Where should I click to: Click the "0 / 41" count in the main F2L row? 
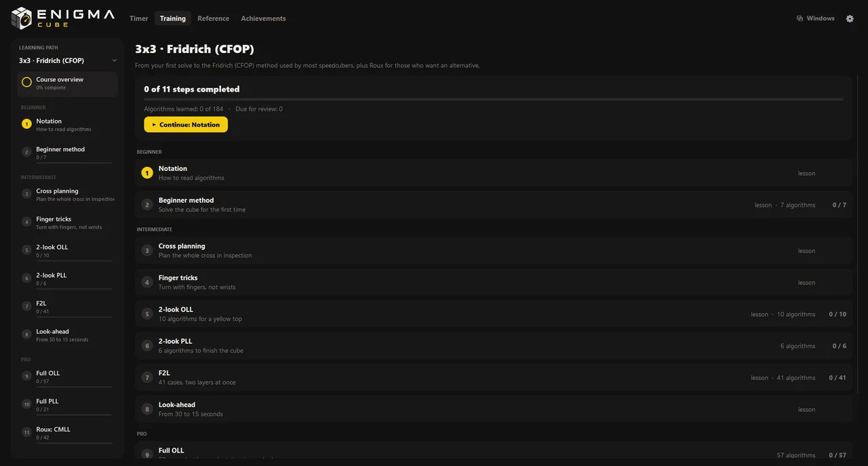(x=837, y=378)
